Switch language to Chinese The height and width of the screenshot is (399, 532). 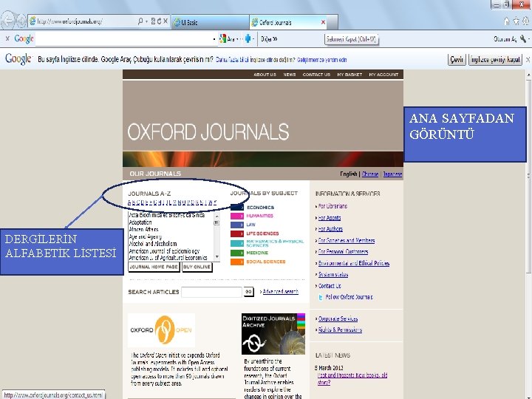coord(370,174)
